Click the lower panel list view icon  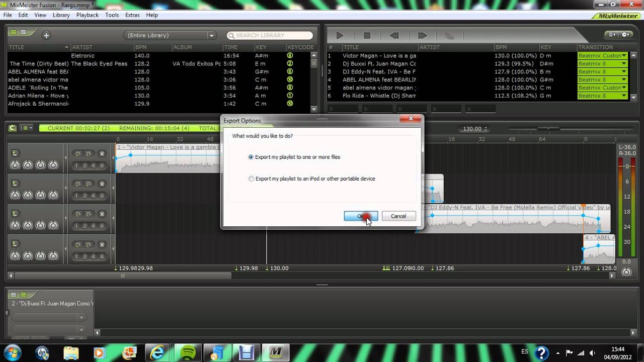(14, 295)
